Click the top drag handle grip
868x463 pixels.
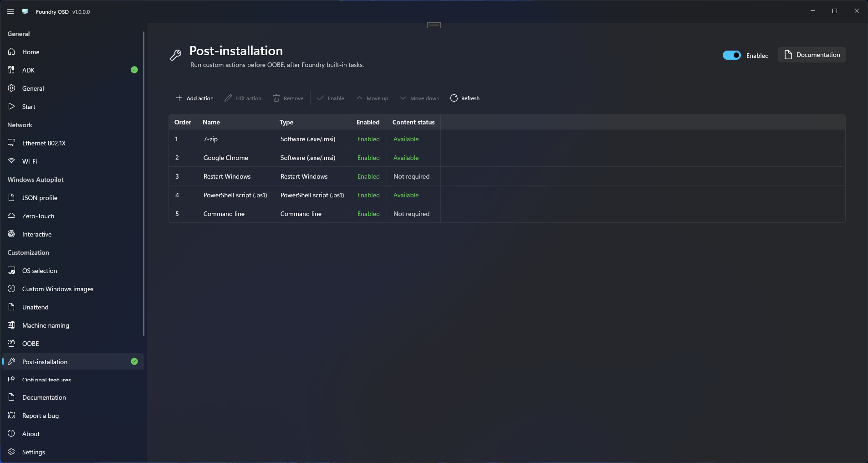pyautogui.click(x=434, y=25)
